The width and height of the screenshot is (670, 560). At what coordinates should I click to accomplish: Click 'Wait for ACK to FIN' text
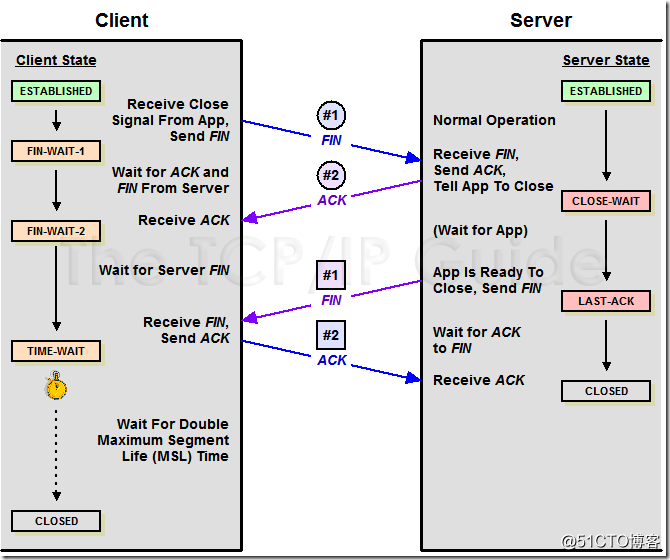click(477, 340)
